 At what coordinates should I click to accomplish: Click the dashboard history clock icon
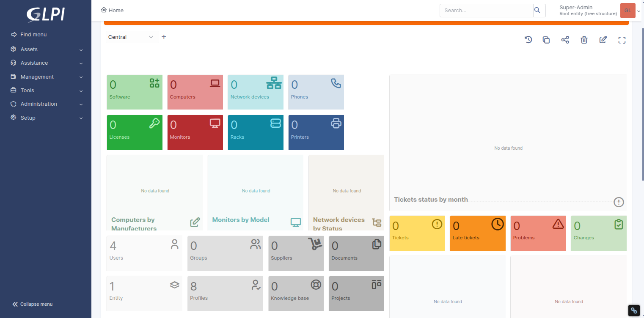coord(528,40)
